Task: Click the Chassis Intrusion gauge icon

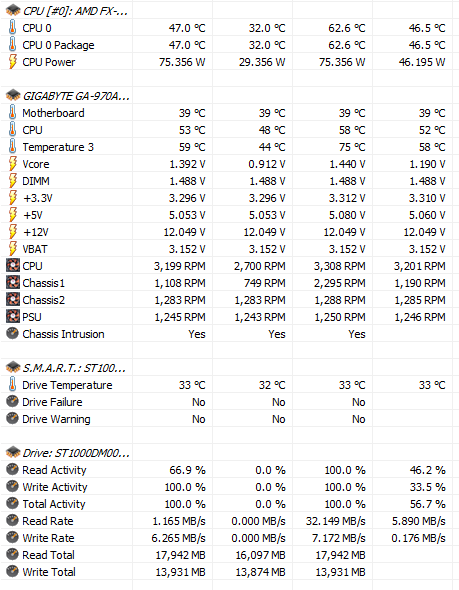Action: click(12, 333)
